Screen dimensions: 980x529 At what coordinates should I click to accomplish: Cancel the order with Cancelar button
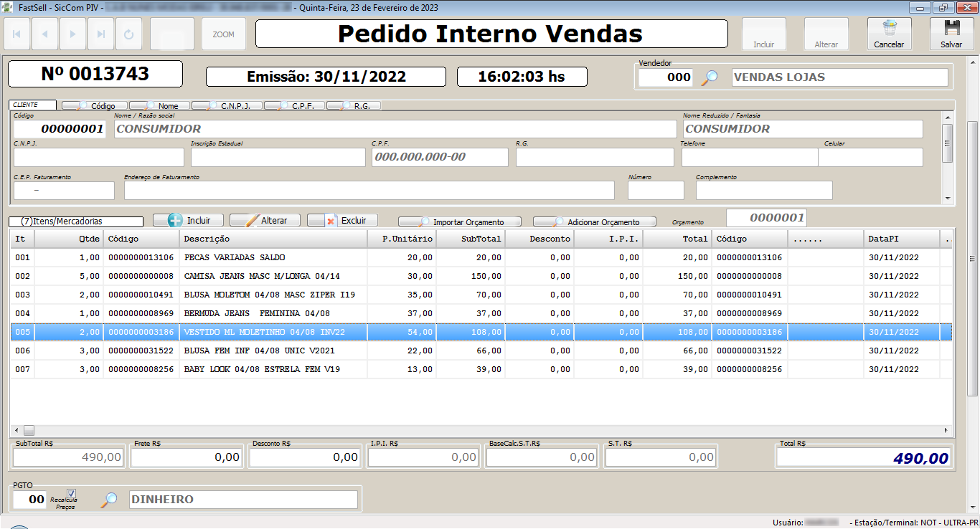pos(890,34)
